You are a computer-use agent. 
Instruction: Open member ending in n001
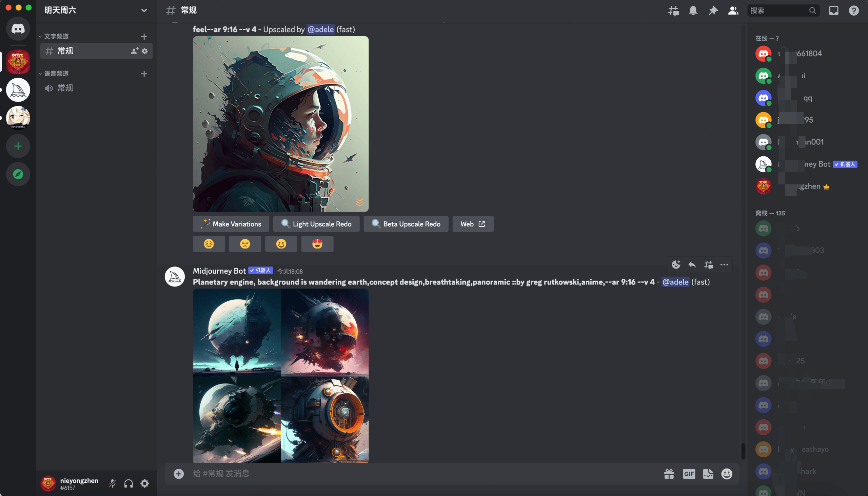pos(806,142)
